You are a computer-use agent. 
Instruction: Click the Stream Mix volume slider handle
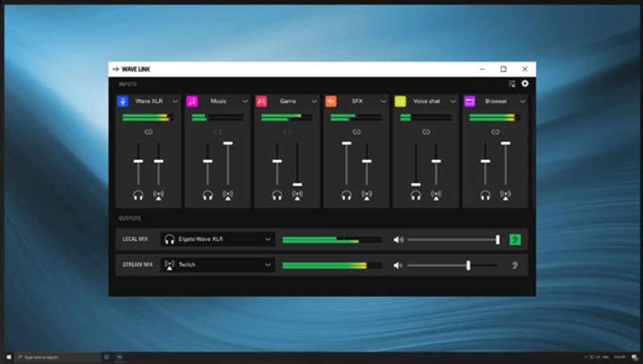tap(468, 265)
